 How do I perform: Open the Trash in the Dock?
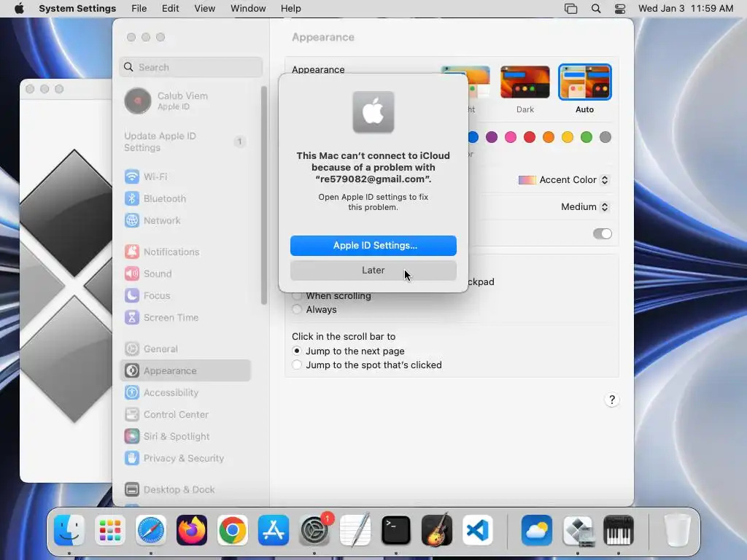coord(677,530)
